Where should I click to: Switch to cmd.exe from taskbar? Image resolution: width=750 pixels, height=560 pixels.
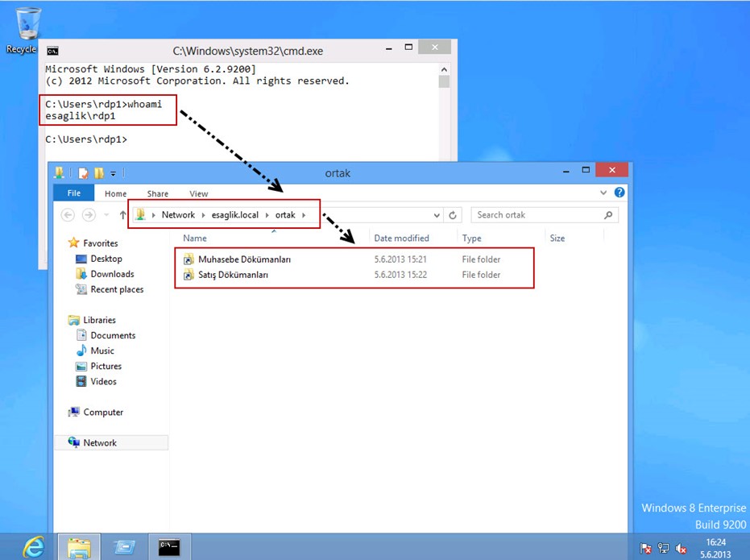pyautogui.click(x=169, y=546)
